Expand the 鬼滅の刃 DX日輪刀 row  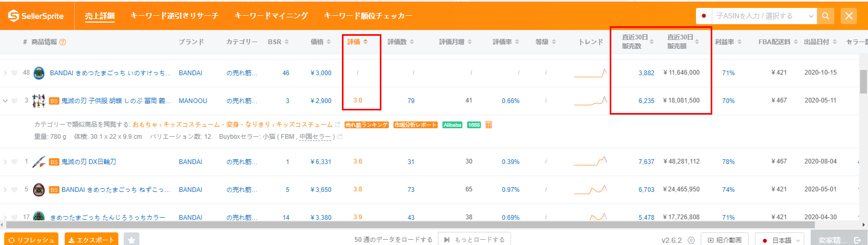[x=5, y=162]
